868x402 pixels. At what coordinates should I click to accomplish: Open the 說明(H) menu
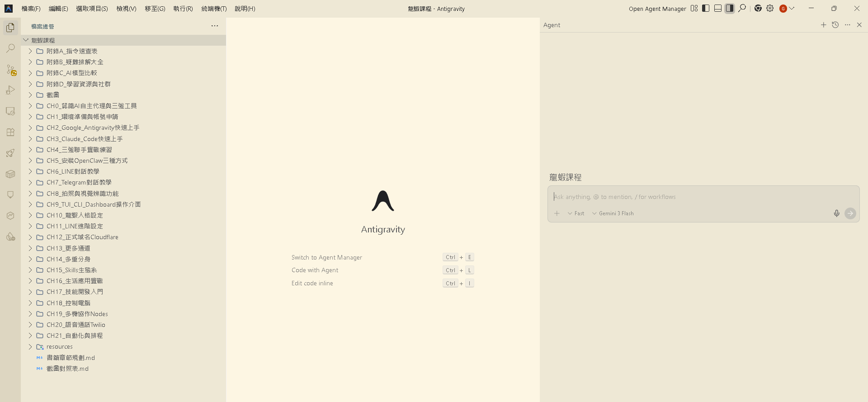[x=245, y=9]
